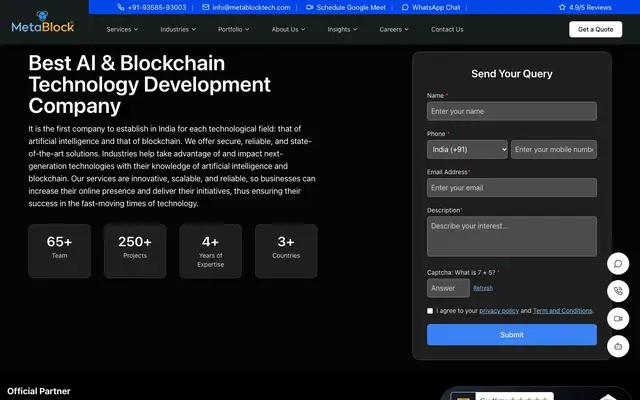Focus the captcha Answer field
The height and width of the screenshot is (400, 640).
pos(448,288)
